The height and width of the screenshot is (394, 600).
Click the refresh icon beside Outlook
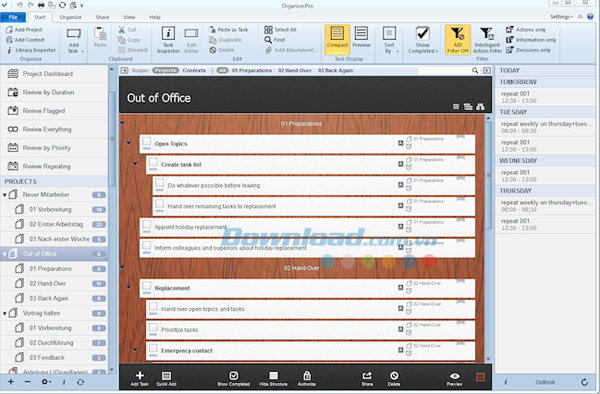pyautogui.click(x=584, y=382)
